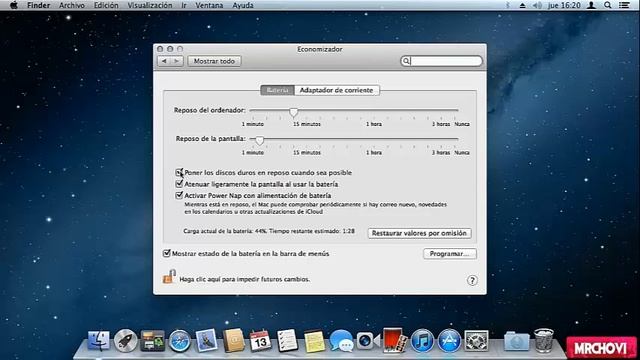
Task: Open Photo Booth icon in dock
Action: click(x=395, y=340)
